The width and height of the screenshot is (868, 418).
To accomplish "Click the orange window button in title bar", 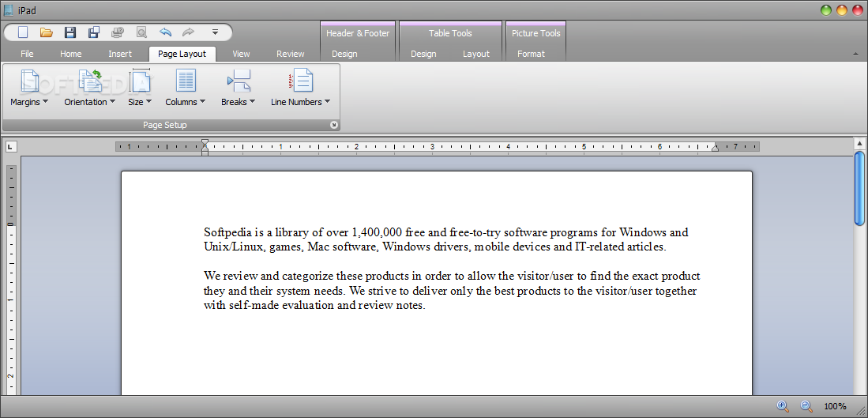I will click(x=841, y=10).
